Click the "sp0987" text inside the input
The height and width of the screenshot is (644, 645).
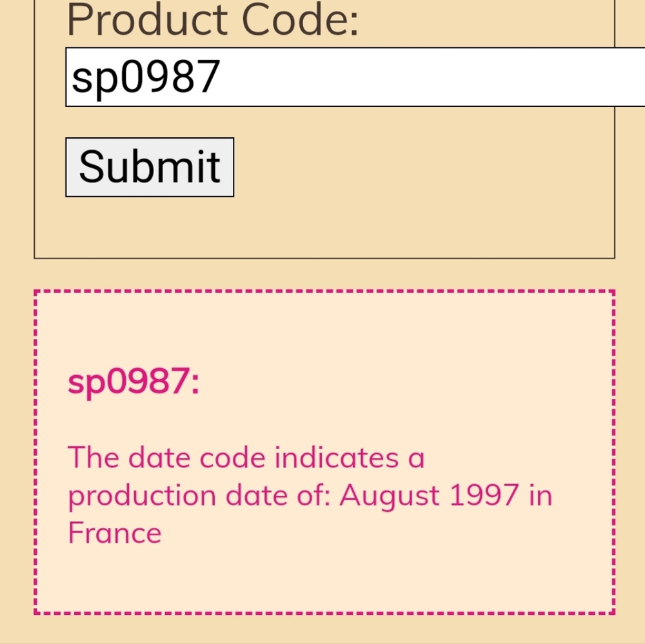click(x=146, y=77)
